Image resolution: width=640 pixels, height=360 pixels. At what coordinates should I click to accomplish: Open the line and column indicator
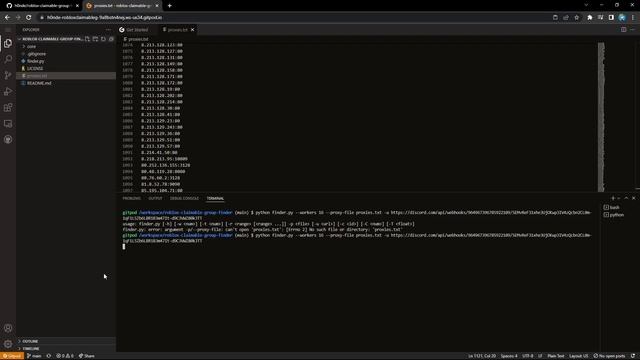(x=482, y=356)
